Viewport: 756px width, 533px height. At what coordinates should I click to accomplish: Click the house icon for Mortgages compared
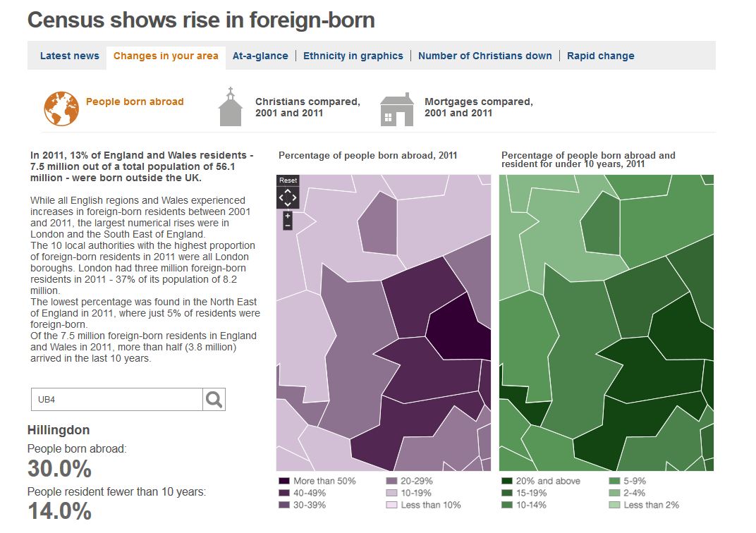[x=397, y=109]
